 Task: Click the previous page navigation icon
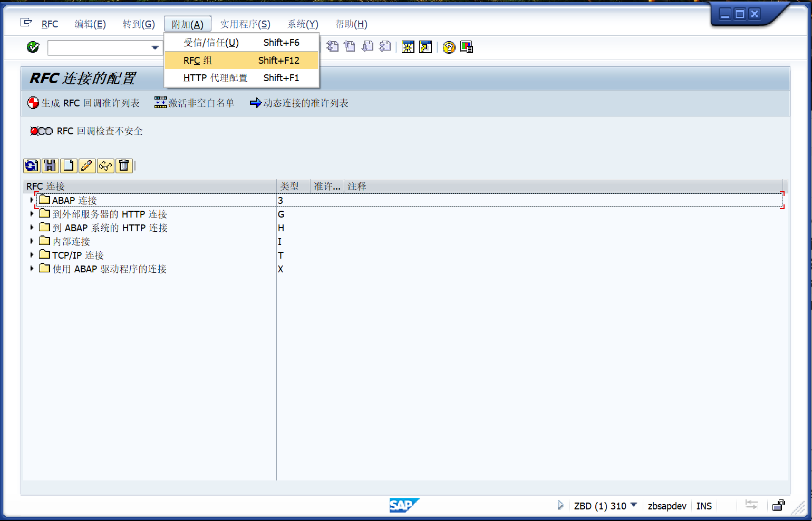(350, 47)
